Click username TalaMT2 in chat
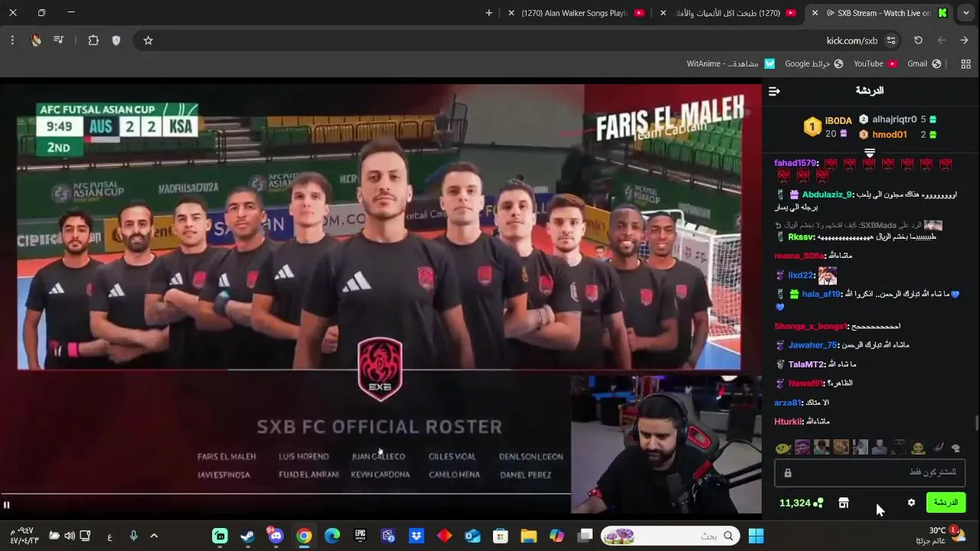The width and height of the screenshot is (980, 551). pos(806,364)
